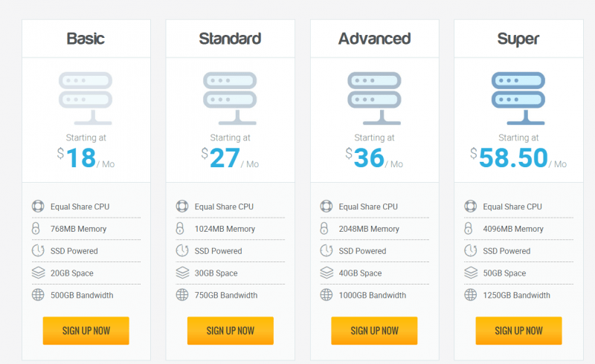Click the $36 price
Image resolution: width=595 pixels, height=364 pixels.
pyautogui.click(x=365, y=157)
